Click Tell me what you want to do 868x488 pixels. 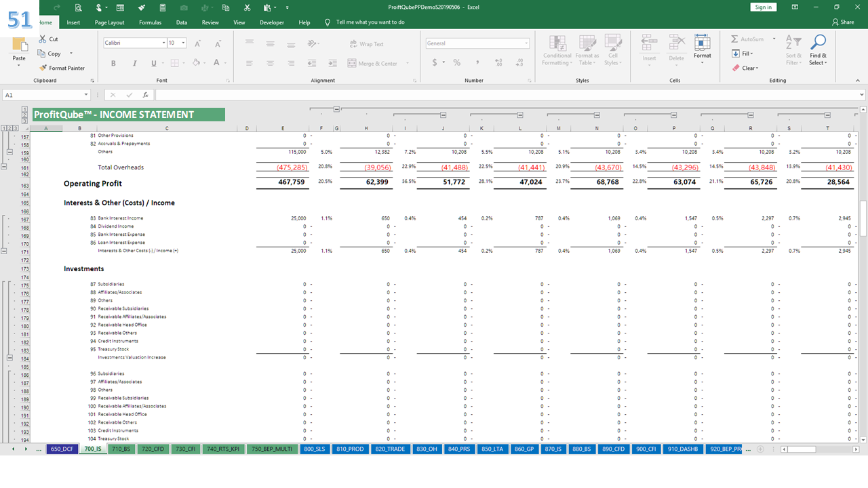370,22
